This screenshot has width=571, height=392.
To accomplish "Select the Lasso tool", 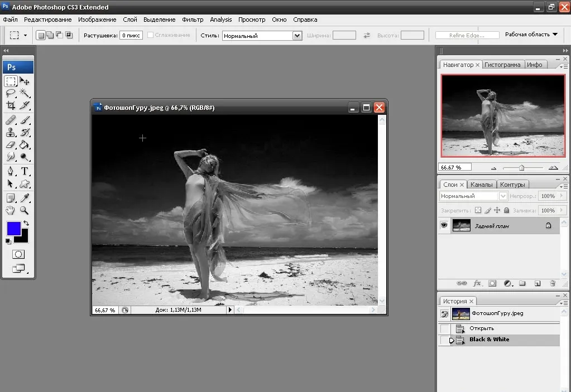I will tap(11, 93).
